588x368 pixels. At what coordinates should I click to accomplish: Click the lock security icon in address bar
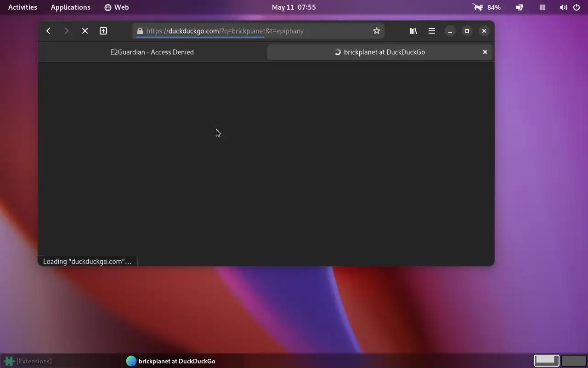[x=140, y=31]
